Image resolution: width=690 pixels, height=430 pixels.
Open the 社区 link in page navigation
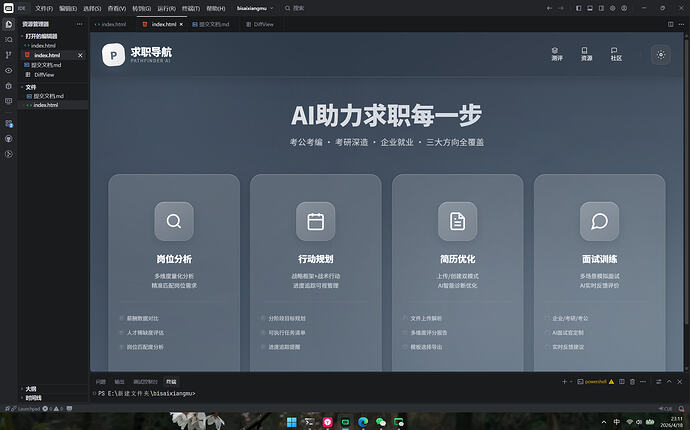tap(616, 55)
